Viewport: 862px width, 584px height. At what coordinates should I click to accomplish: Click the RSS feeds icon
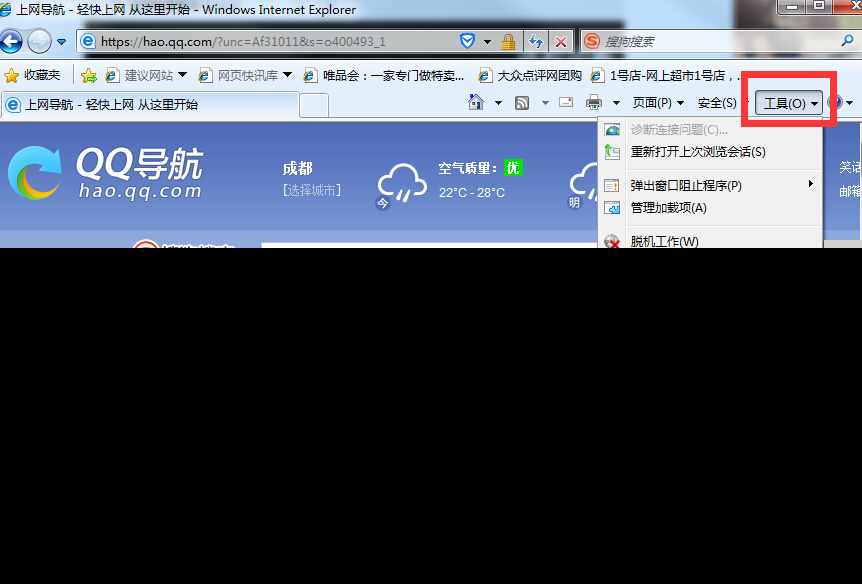pos(522,103)
